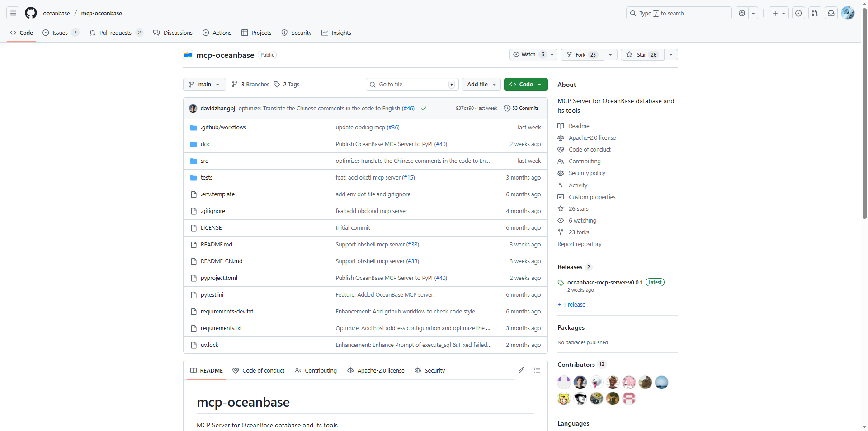Image resolution: width=868 pixels, height=431 pixels.
Task: Click the 2 Tags link
Action: point(287,84)
